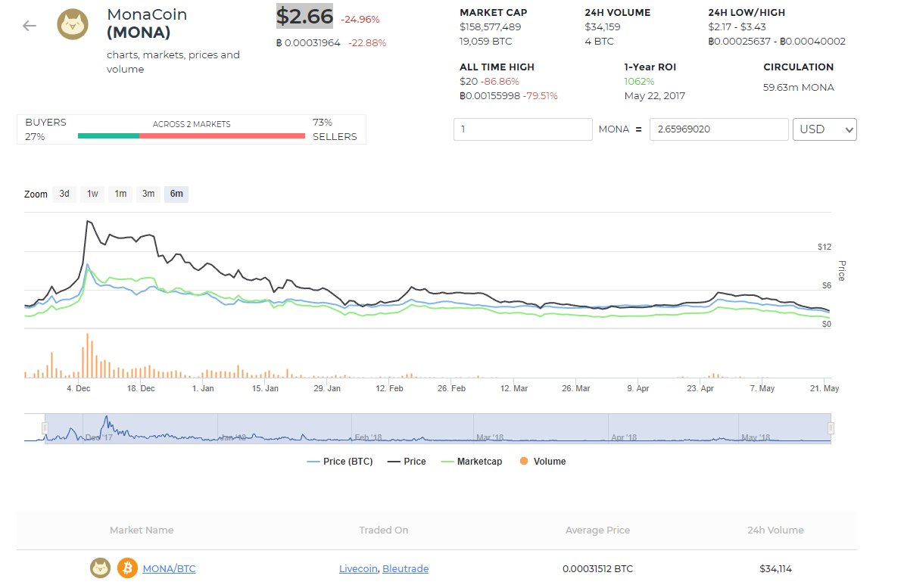The height and width of the screenshot is (588, 904).
Task: Toggle the Price (BTC) series in legend
Action: [340, 461]
